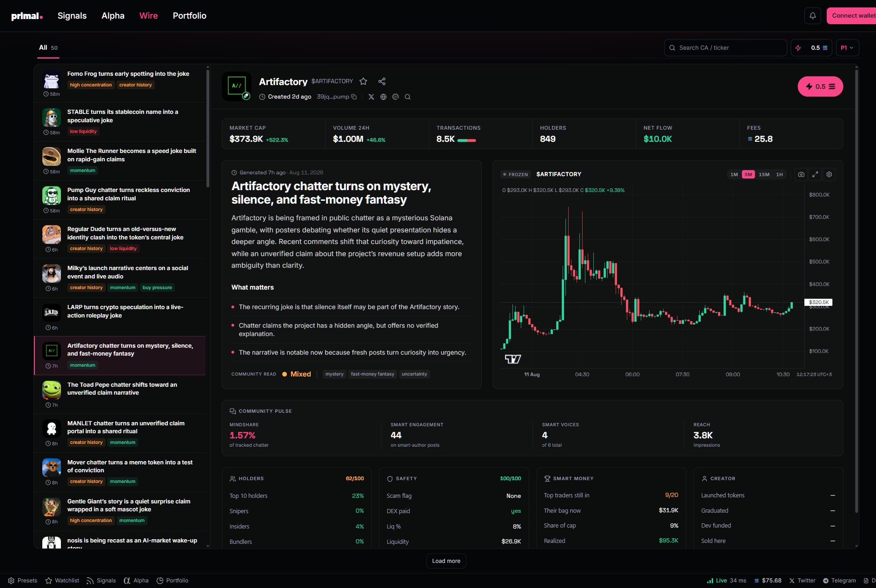Select the 5M chart timeframe
The width and height of the screenshot is (876, 588).
[748, 175]
